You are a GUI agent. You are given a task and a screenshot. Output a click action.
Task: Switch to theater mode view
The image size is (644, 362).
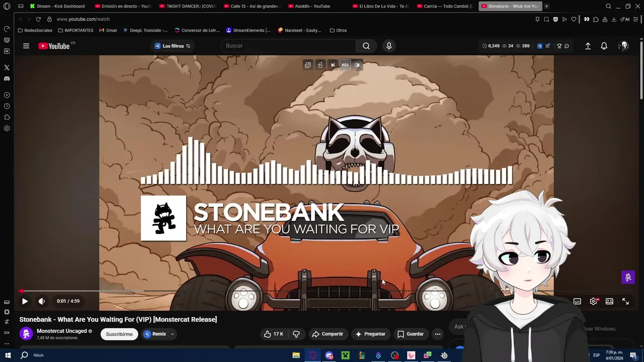609,301
